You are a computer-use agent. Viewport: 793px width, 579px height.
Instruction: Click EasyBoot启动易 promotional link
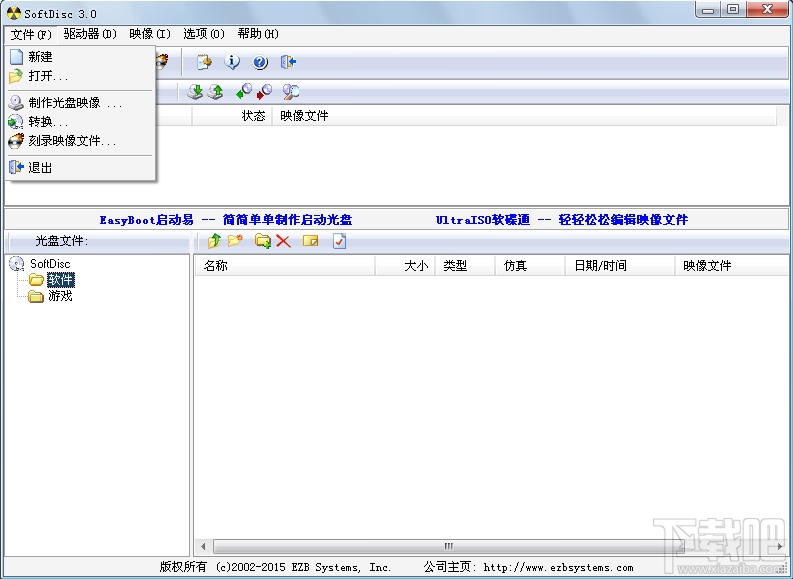tap(226, 220)
